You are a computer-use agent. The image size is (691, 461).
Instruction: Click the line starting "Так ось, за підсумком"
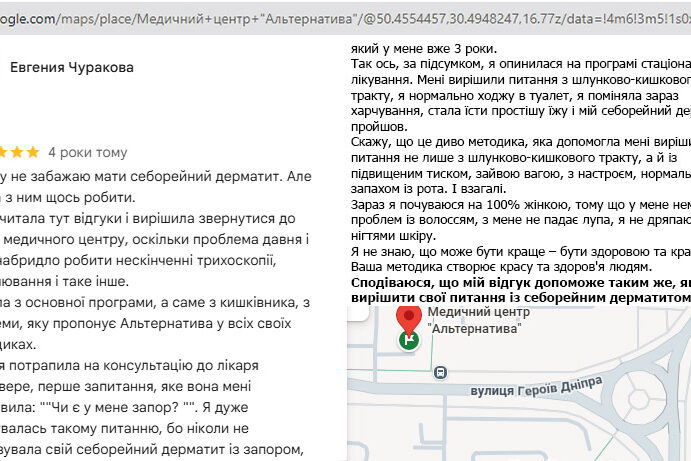[x=520, y=64]
